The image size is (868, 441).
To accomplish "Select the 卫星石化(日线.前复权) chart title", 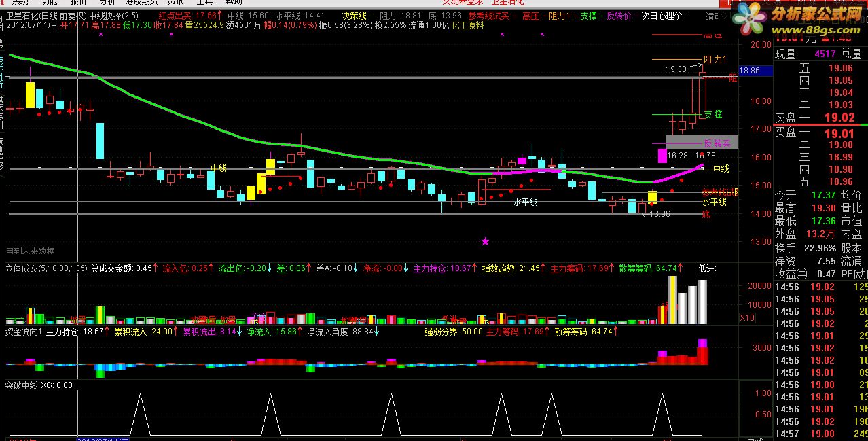I will click(45, 16).
